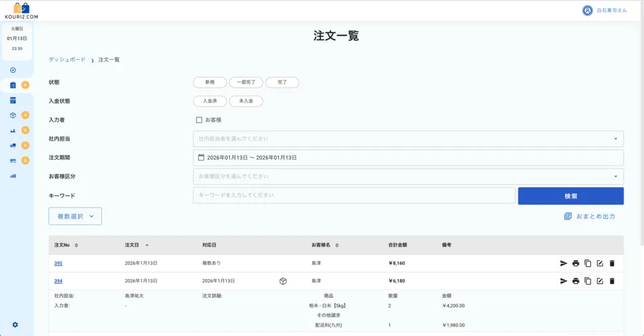Click 島津祐太 staff name
644x336 pixels.
(135, 296)
